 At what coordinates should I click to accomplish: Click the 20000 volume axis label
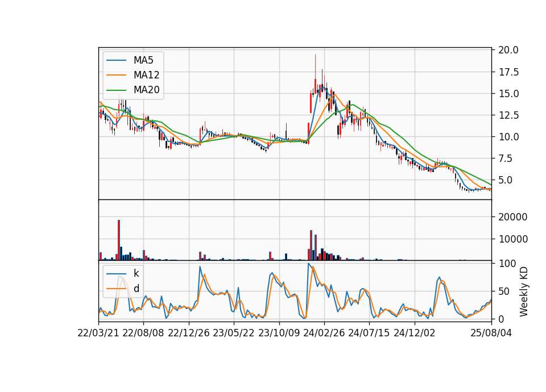coord(513,216)
